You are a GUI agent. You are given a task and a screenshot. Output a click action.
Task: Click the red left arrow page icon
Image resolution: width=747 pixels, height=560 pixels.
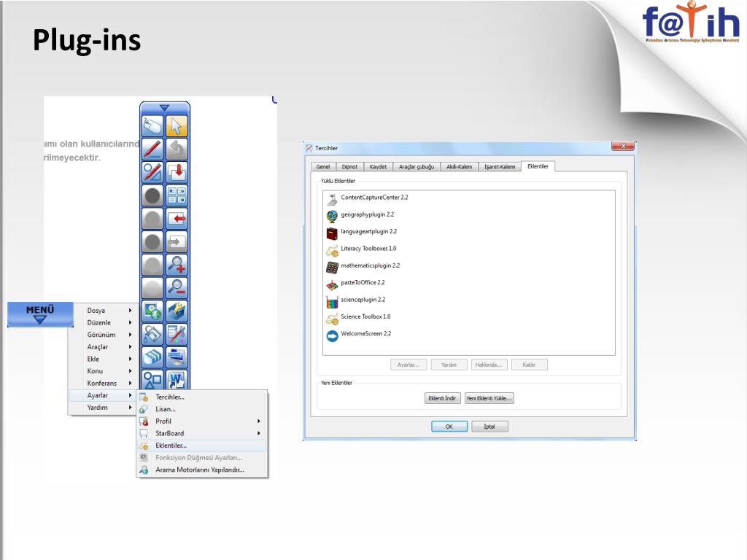pyautogui.click(x=177, y=218)
